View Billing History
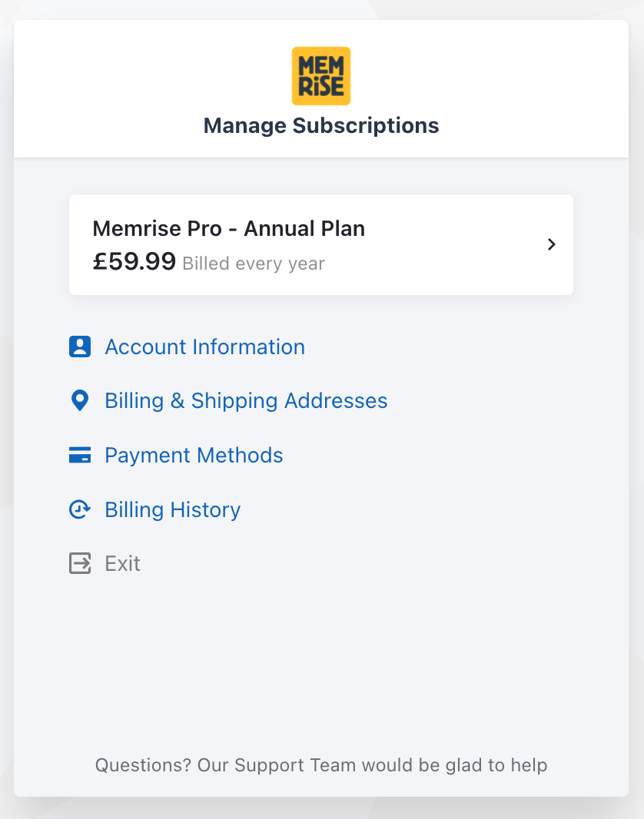The width and height of the screenshot is (644, 819). click(x=173, y=510)
